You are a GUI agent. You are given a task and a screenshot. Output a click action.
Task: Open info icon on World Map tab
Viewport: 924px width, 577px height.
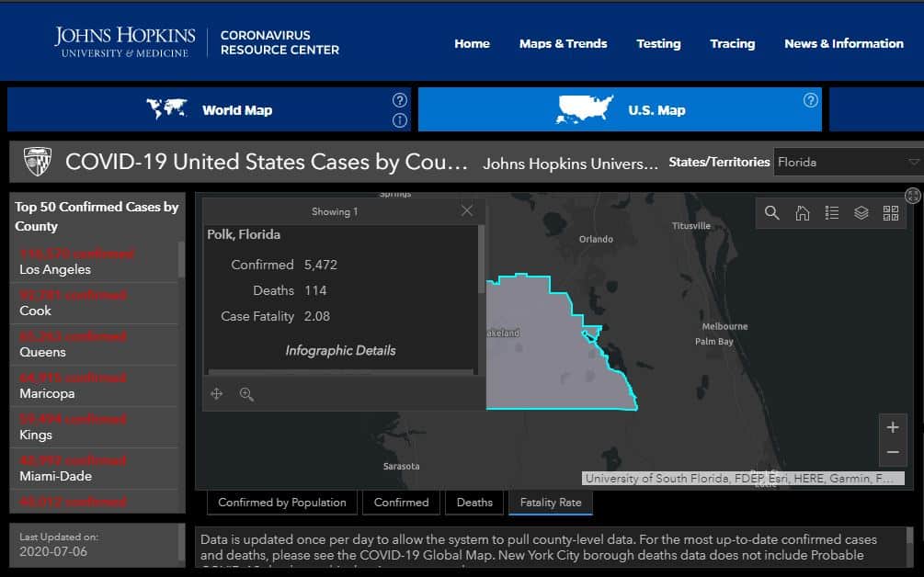(400, 120)
